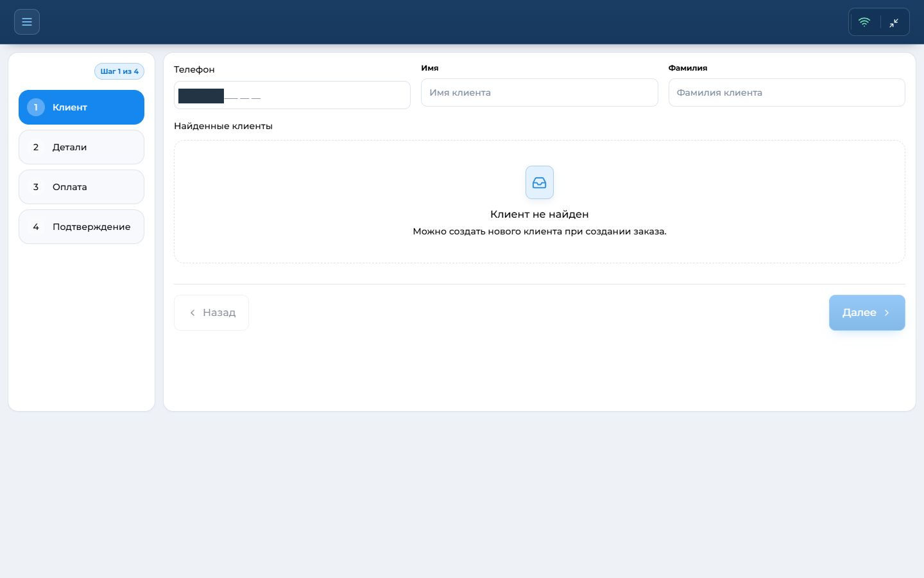
Task: Click the Найденные клиенты heading
Action: 223,126
